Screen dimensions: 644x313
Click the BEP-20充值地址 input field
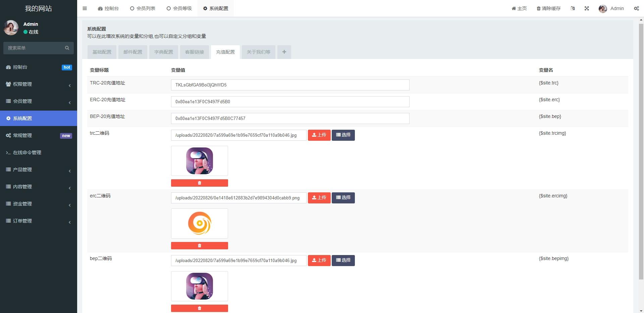coord(290,118)
